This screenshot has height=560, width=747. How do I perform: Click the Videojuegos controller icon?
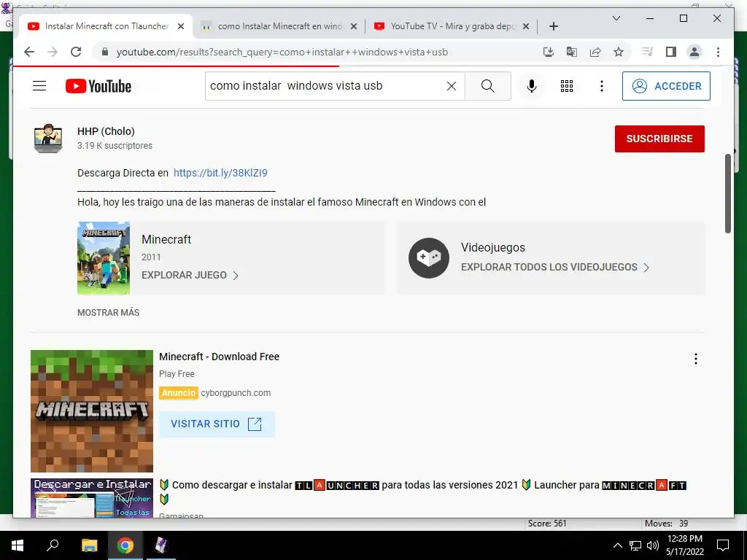click(x=428, y=257)
